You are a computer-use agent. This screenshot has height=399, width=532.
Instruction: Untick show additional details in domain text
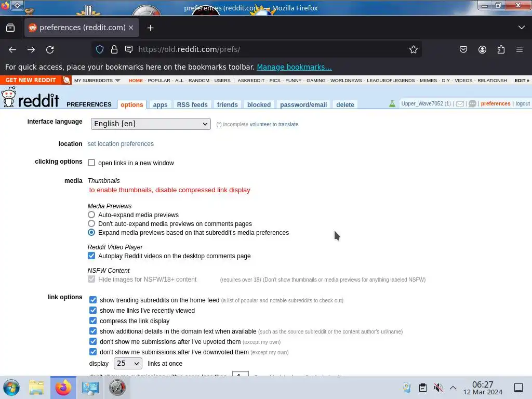(x=93, y=331)
